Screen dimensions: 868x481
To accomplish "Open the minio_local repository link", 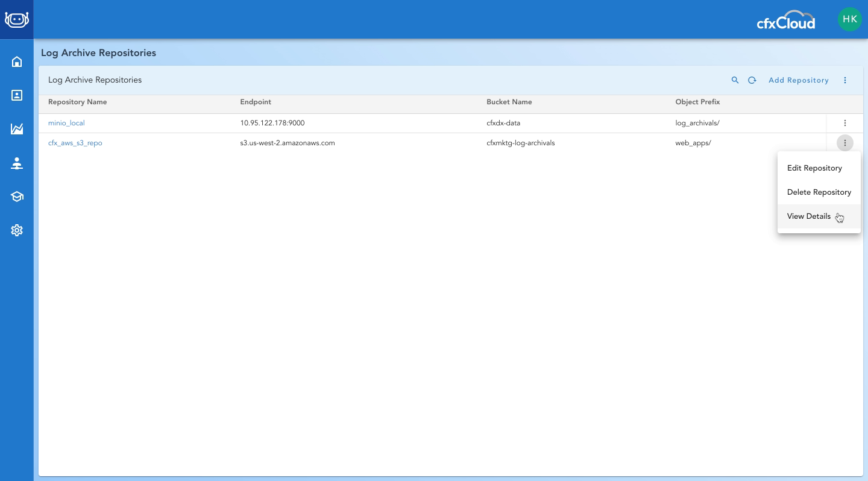I will coord(66,123).
